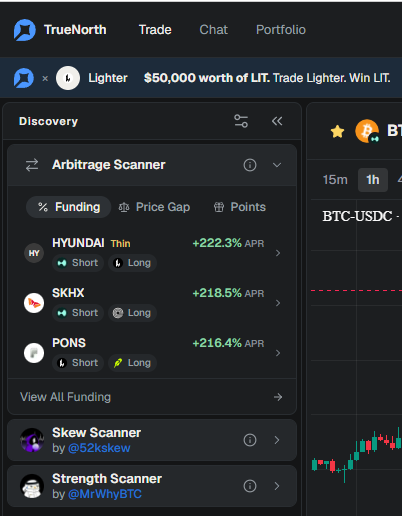
Task: Click the SKHX token icon
Action: (x=34, y=303)
